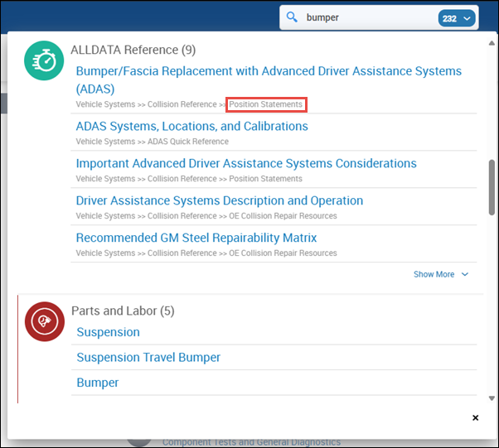
Task: Open Bumper/Fascia Replacement with ADAS link
Action: 269,79
